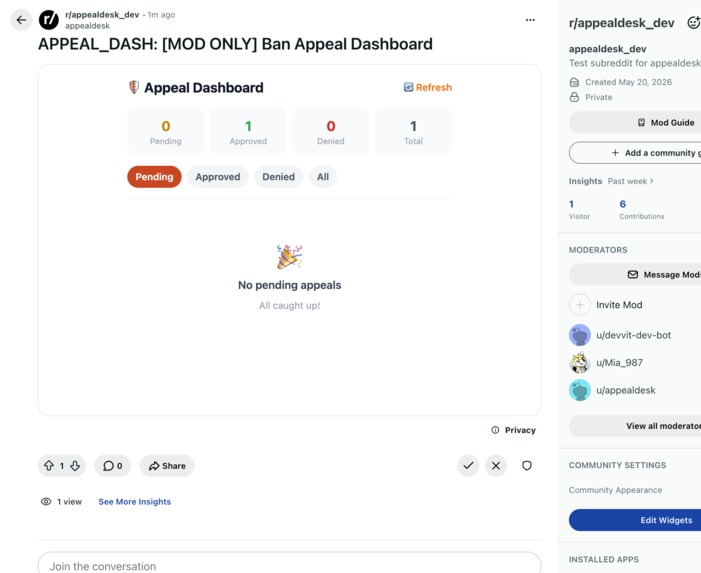Open the post overflow three-dots menu

click(x=530, y=20)
